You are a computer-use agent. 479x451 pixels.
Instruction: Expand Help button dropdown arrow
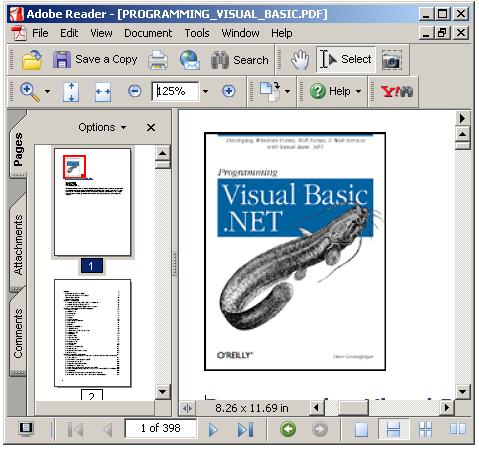point(358,91)
